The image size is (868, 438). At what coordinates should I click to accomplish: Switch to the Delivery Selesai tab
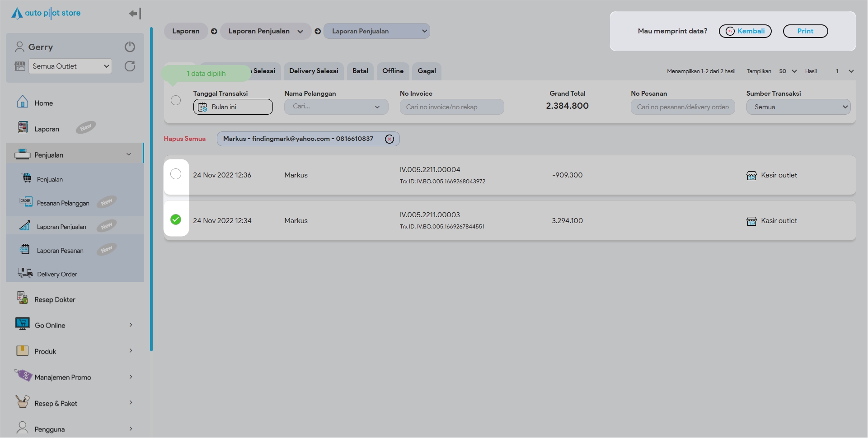tap(314, 71)
